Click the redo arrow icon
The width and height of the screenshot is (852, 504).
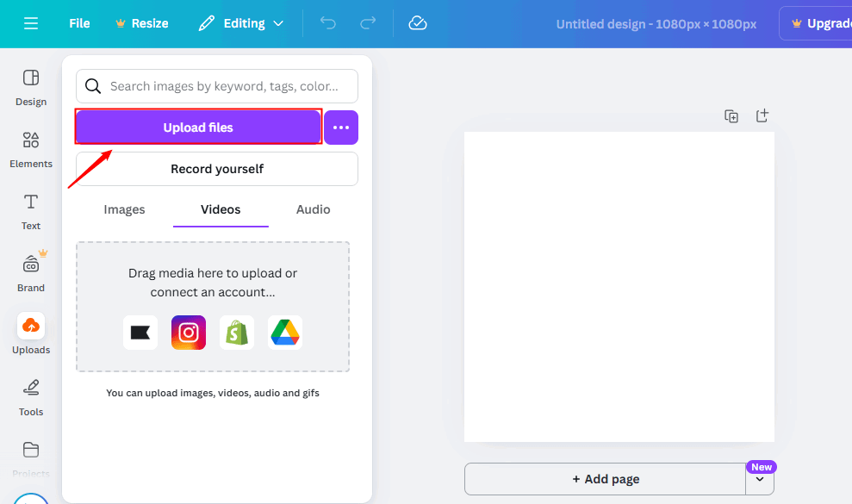click(367, 23)
